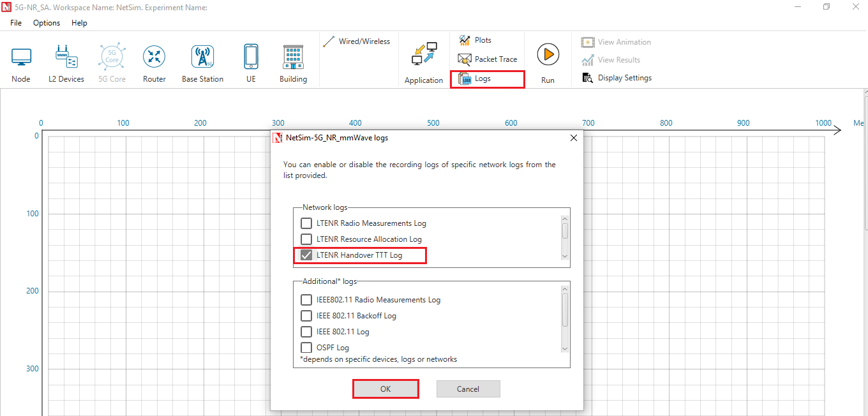Click Additional logs list scrollbar thumb
868x416 pixels.
coord(565,309)
